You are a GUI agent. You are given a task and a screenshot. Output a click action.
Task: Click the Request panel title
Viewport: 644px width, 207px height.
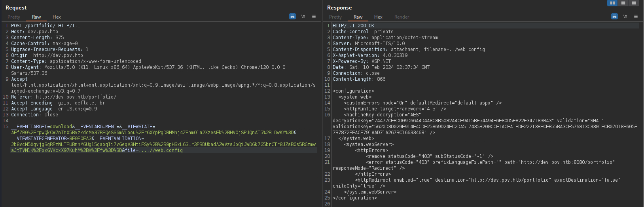pos(16,8)
